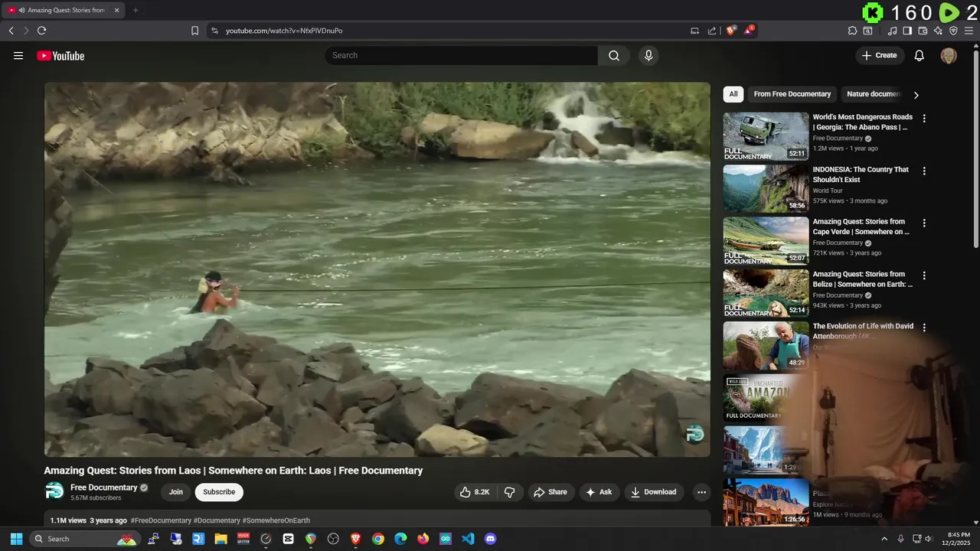Install app icon in address bar
Image resolution: width=980 pixels, height=551 pixels.
tap(694, 31)
